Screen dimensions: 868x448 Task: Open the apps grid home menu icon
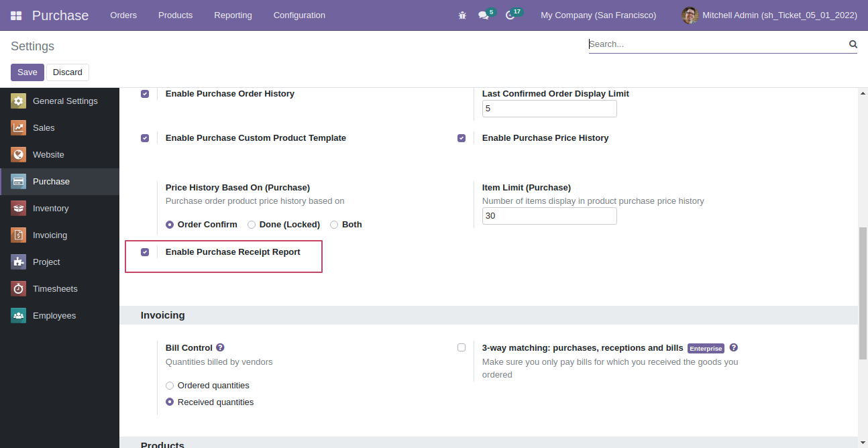click(16, 15)
